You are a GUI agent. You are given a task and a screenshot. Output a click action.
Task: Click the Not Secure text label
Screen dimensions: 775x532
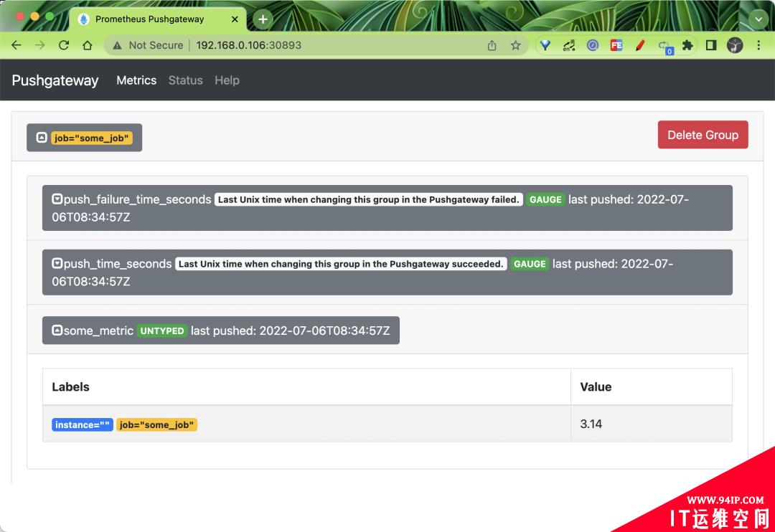point(156,45)
